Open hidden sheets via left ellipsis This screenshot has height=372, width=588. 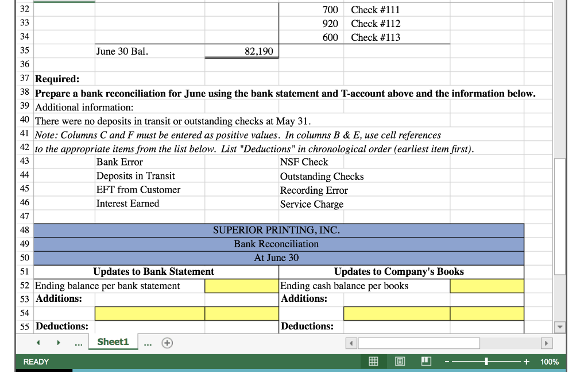point(78,342)
